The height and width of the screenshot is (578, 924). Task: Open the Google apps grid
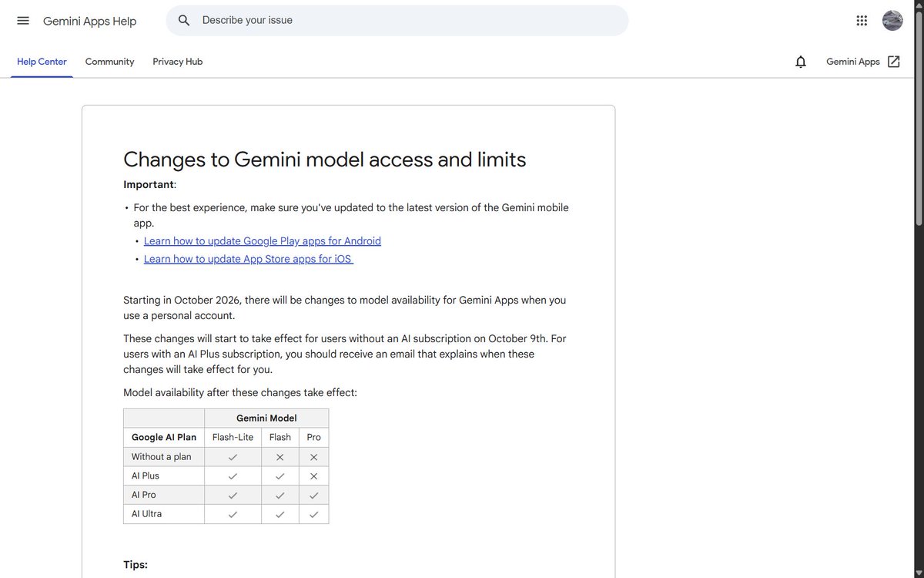click(862, 21)
